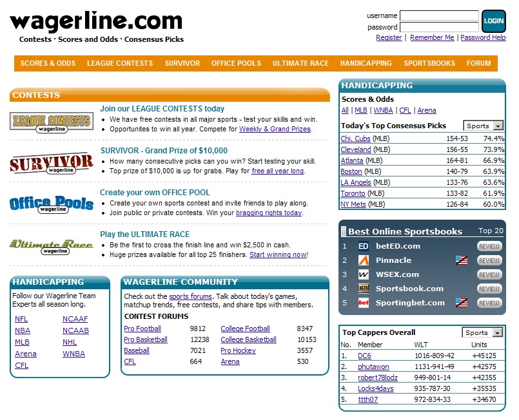This screenshot has width=519, height=420.
Task: Open the Arena link under Scores & Odds
Action: pyautogui.click(x=427, y=110)
